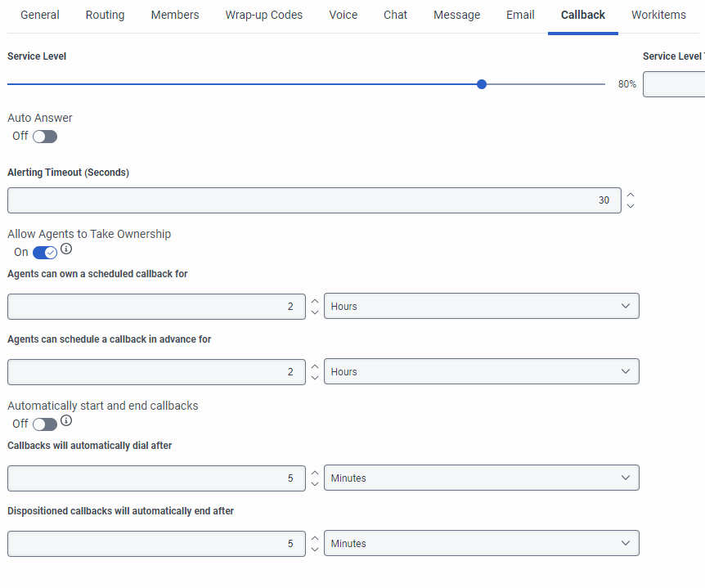Screen dimensions: 705x588
Task: Click info icon beside Allow Agents to Take Ownership
Action: [66, 249]
